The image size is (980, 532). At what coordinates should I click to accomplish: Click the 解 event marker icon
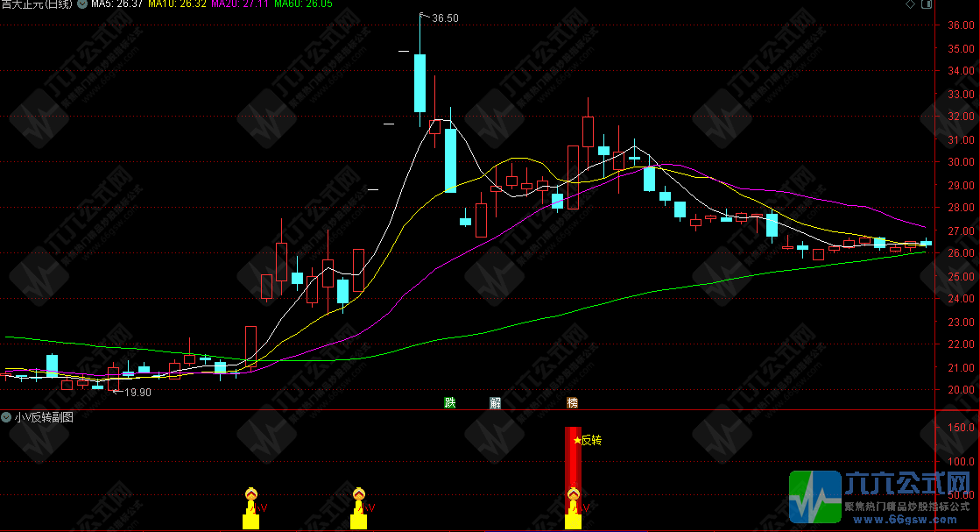[x=496, y=403]
